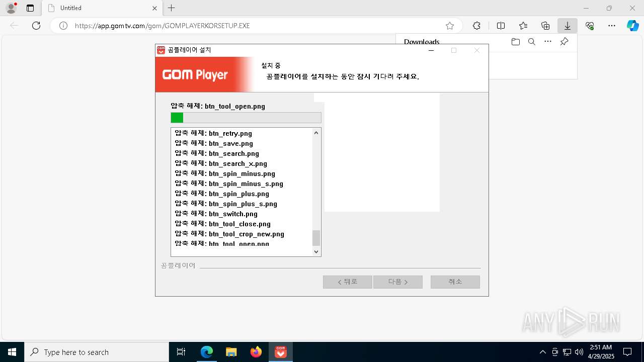The width and height of the screenshot is (644, 362).
Task: Select log line btn_search.png
Action: click(x=217, y=153)
